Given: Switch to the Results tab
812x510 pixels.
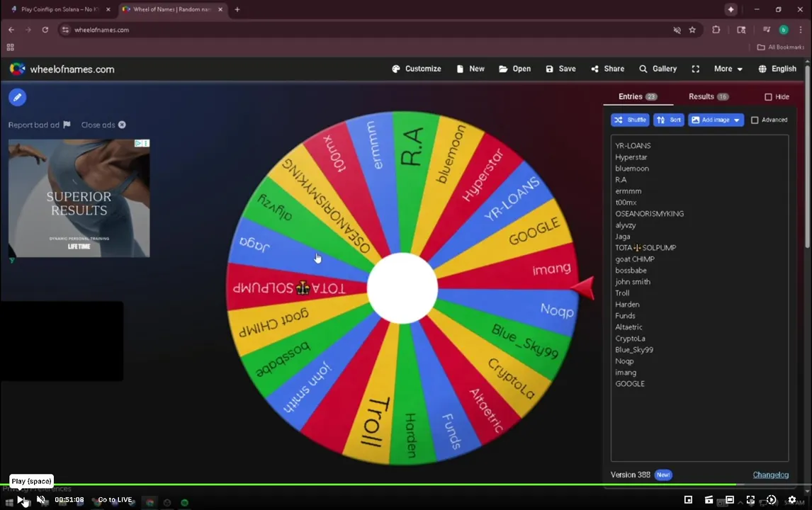Looking at the screenshot, I should tap(708, 97).
